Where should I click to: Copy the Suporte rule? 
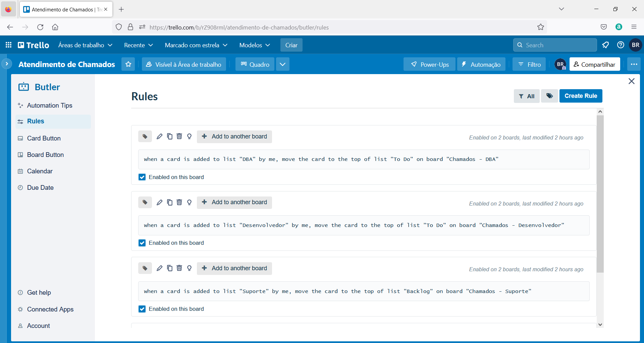(170, 268)
